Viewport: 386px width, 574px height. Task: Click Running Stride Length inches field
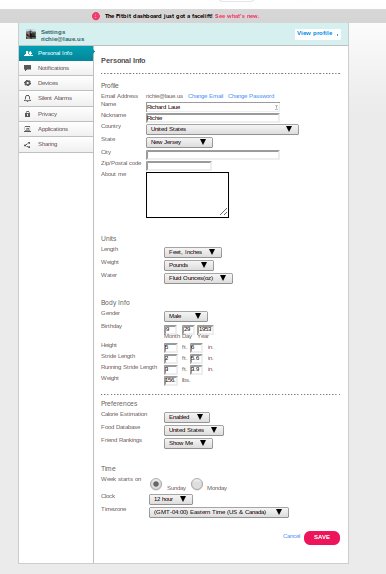196,369
